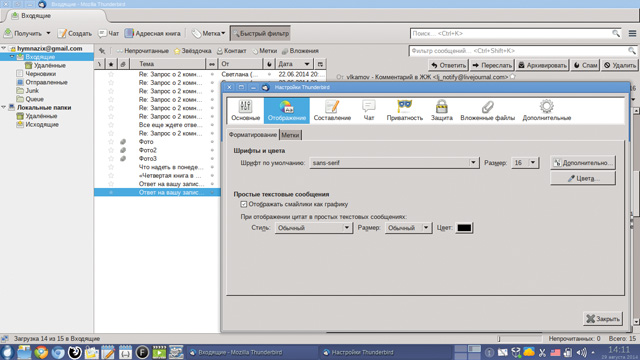Switch to the Форматирование tab
640x360 pixels.
point(253,135)
